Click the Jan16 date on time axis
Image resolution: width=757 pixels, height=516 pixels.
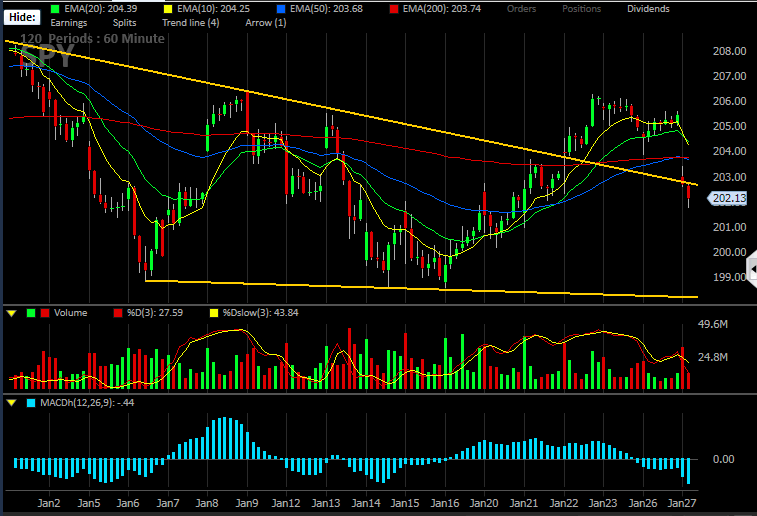point(445,503)
